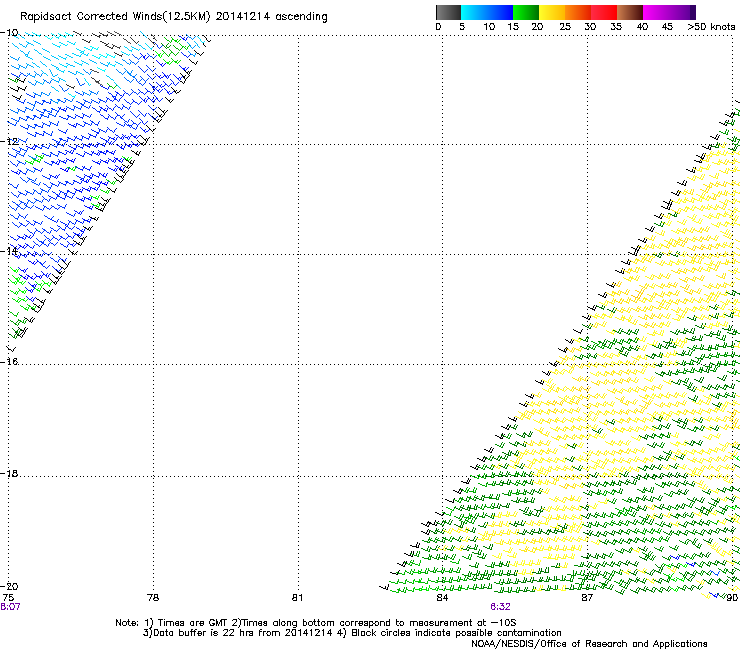The height and width of the screenshot is (650, 740).
Task: Click the time stamp '6:07' at bottom left
Action: (x=10, y=607)
